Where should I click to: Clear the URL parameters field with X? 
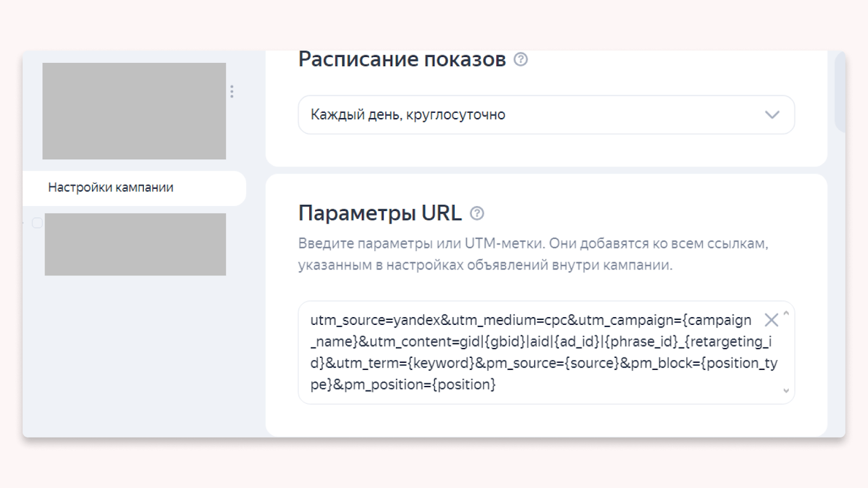771,320
